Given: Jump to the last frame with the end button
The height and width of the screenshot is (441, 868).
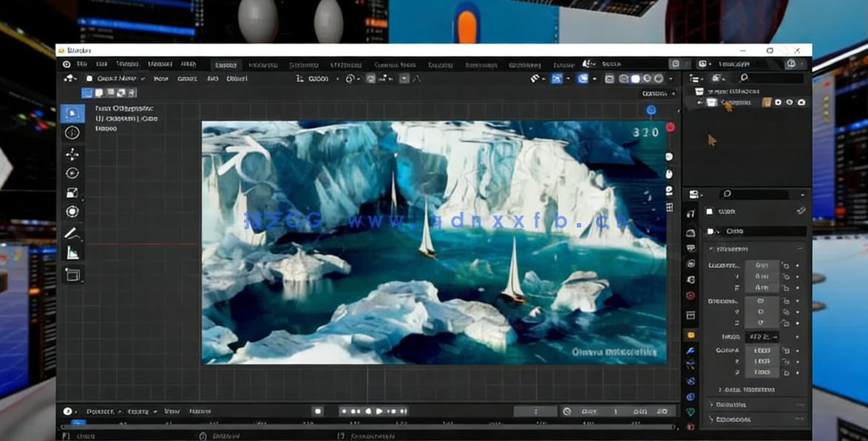Looking at the screenshot, I should click(404, 411).
